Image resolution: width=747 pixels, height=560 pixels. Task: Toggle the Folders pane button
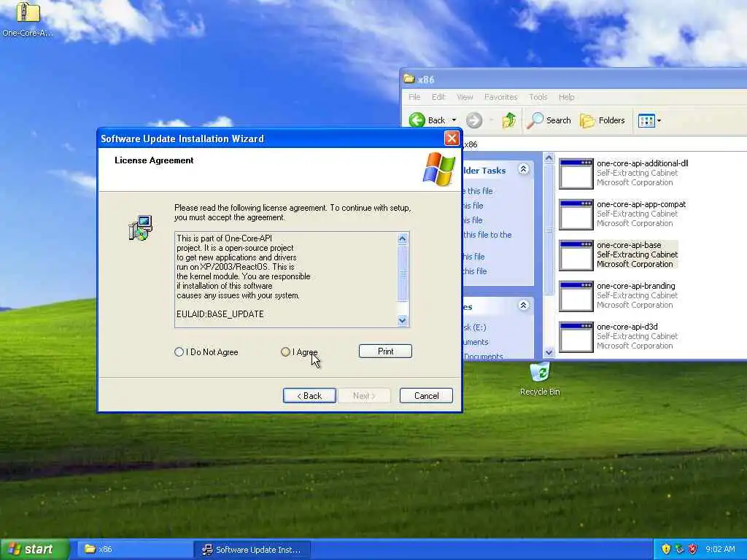[x=602, y=120]
